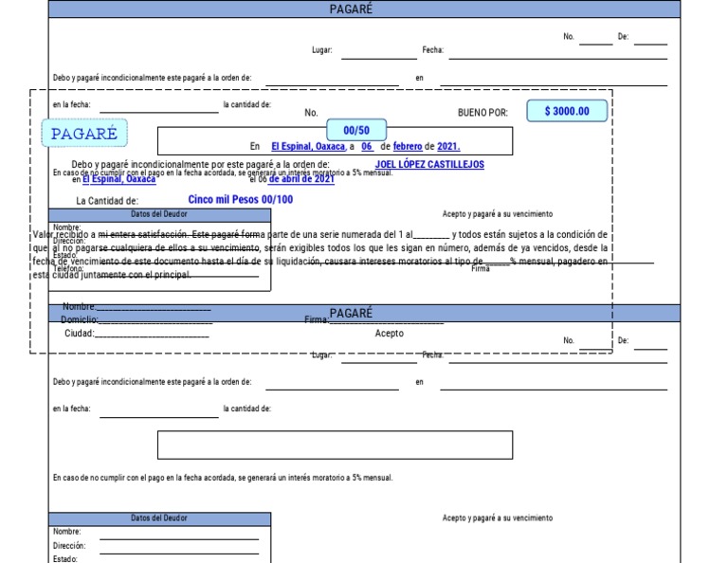Click the '2021.' year text
Image resolution: width=728 pixels, height=563 pixels.
click(x=448, y=146)
